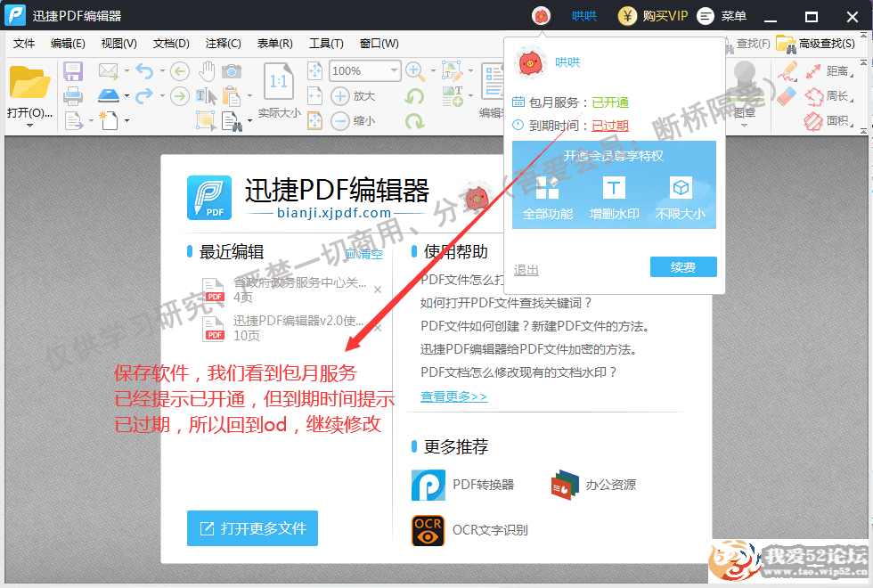
Task: Click 清空 to clear recent files
Action: pyautogui.click(x=364, y=254)
